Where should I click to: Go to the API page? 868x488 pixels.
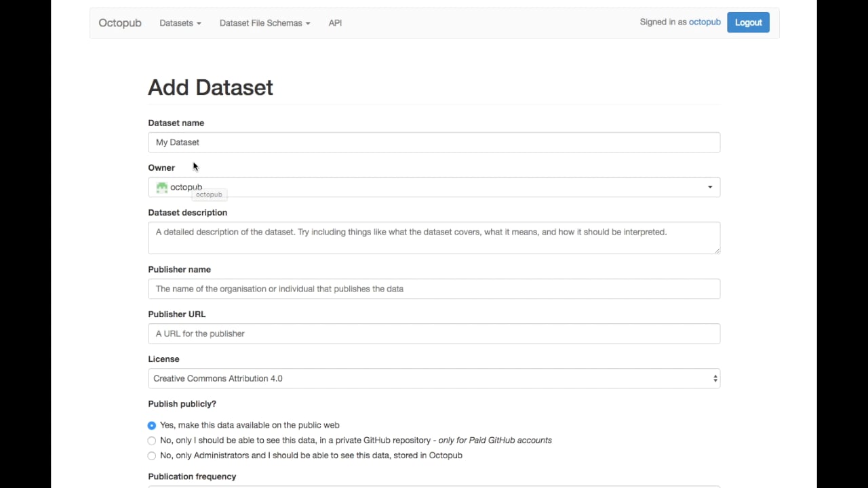(335, 23)
